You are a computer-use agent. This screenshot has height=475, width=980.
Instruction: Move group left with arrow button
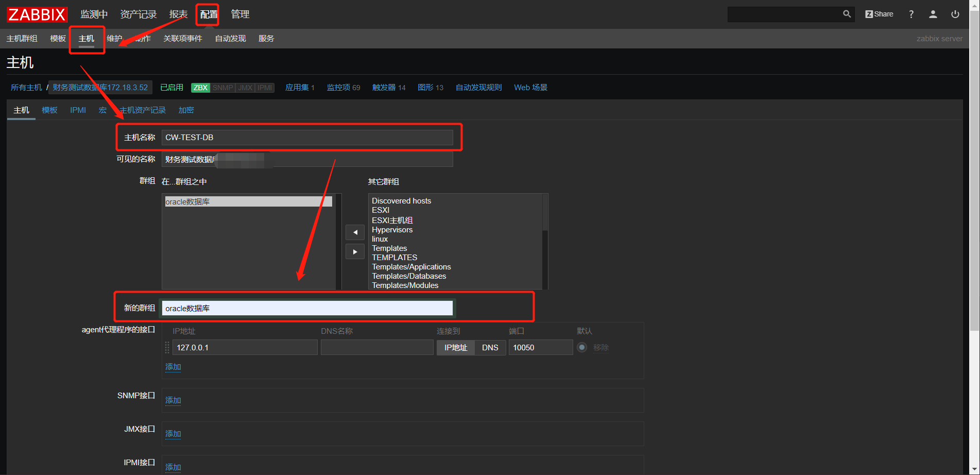click(x=355, y=232)
